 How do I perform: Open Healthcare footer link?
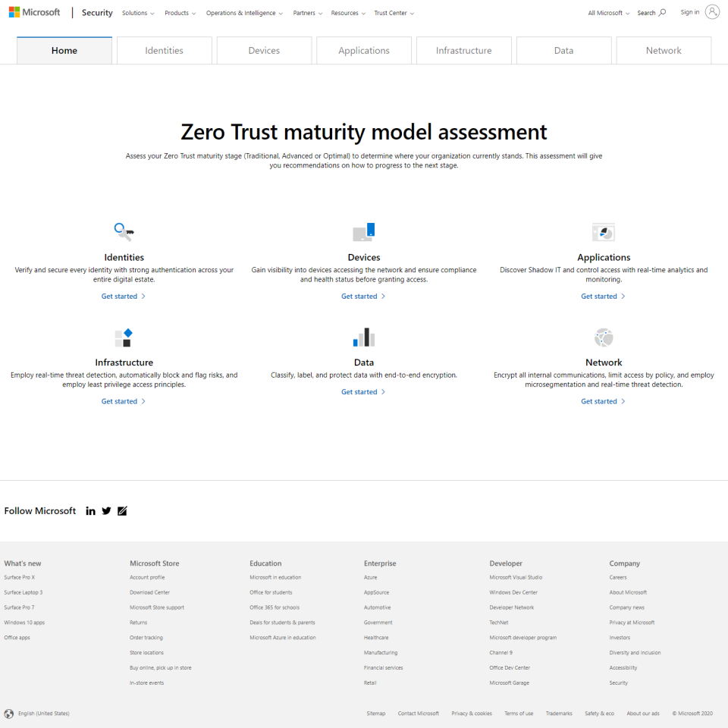[376, 638]
